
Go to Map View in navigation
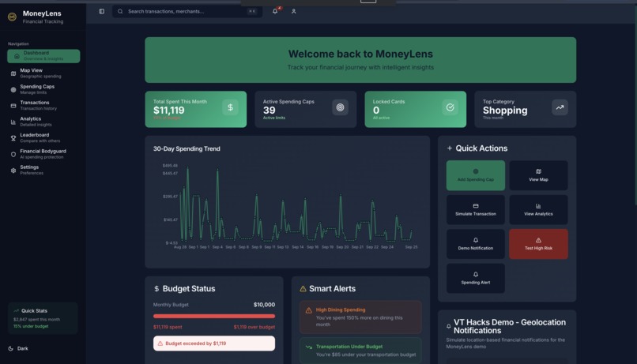click(x=43, y=73)
